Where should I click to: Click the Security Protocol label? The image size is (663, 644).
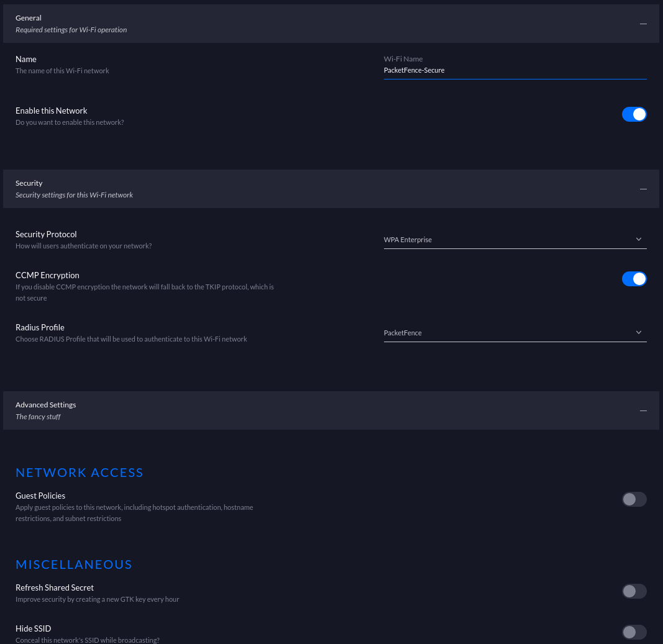point(46,234)
